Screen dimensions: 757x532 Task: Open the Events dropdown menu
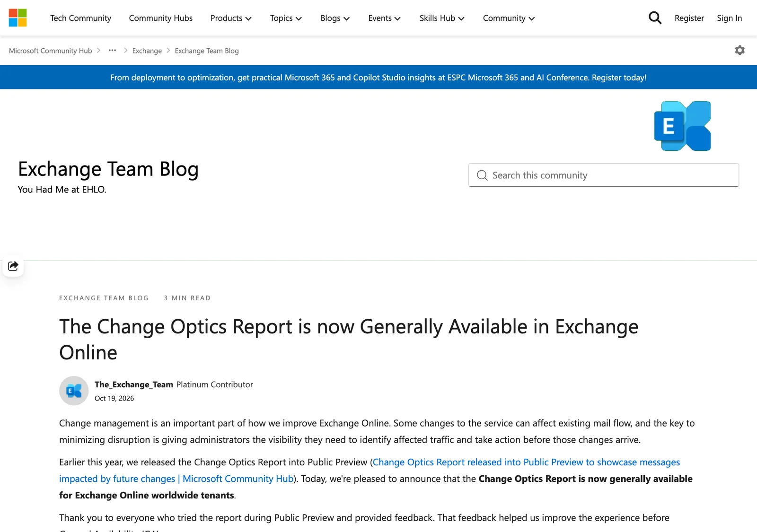click(x=384, y=18)
